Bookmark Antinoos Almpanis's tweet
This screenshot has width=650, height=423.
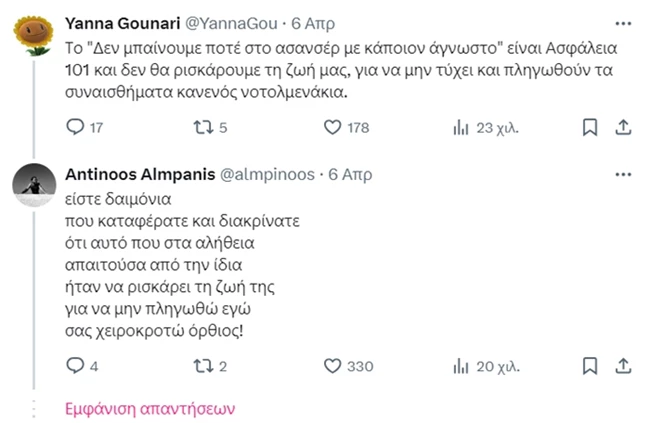(x=590, y=367)
